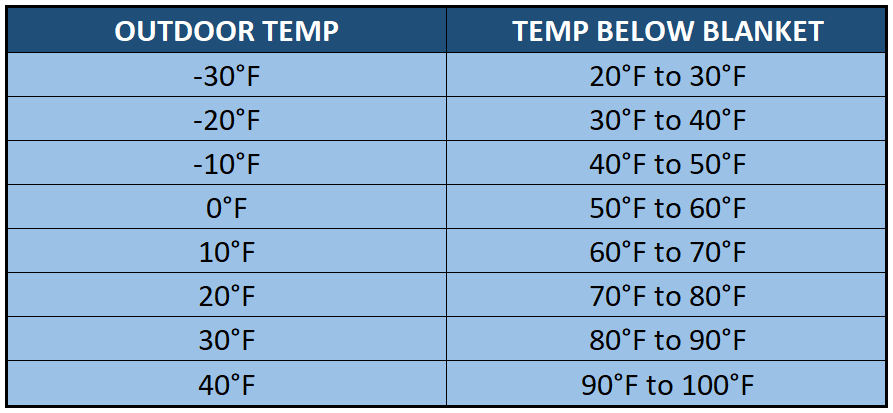Select the -20°F outdoor temp cell

(x=226, y=121)
